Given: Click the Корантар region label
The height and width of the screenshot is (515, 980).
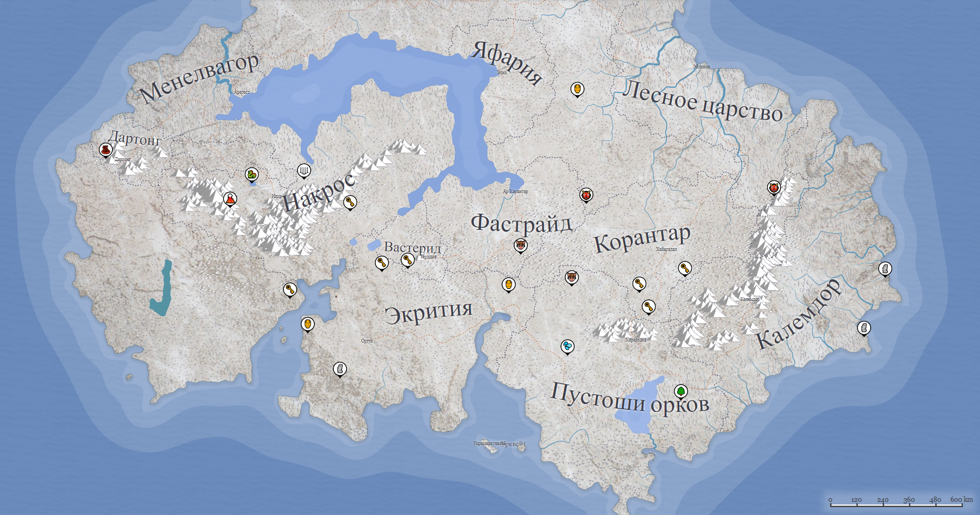Looking at the screenshot, I should (x=642, y=238).
